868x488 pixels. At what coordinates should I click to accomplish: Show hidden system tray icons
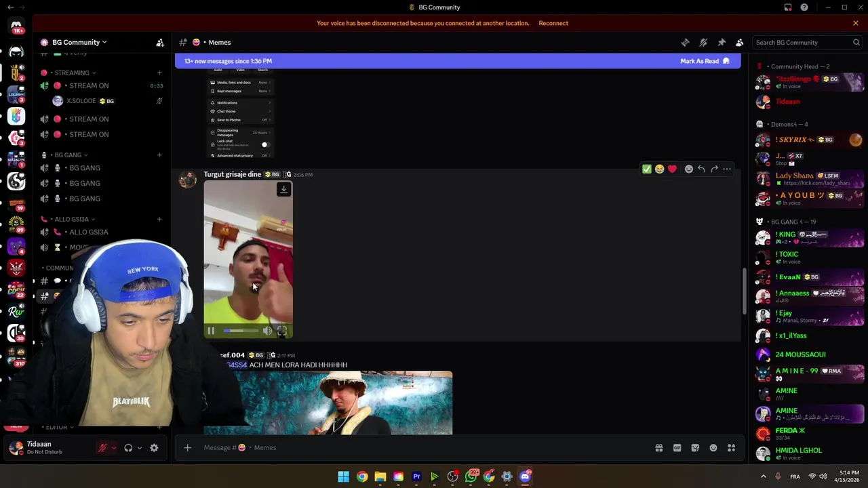(764, 476)
